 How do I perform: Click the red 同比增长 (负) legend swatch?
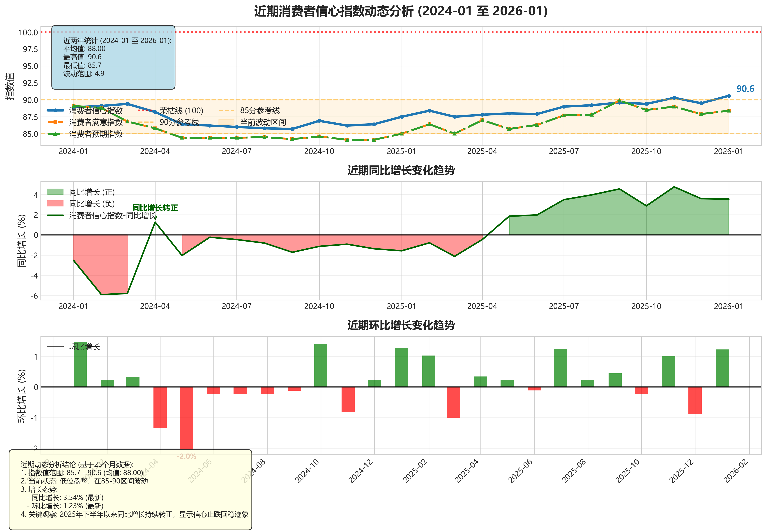pos(55,203)
